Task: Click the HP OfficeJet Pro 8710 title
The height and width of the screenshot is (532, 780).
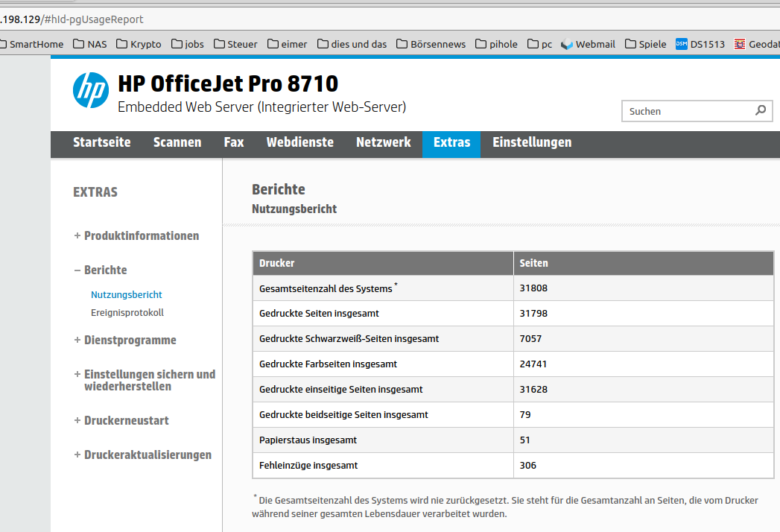Action: click(228, 83)
